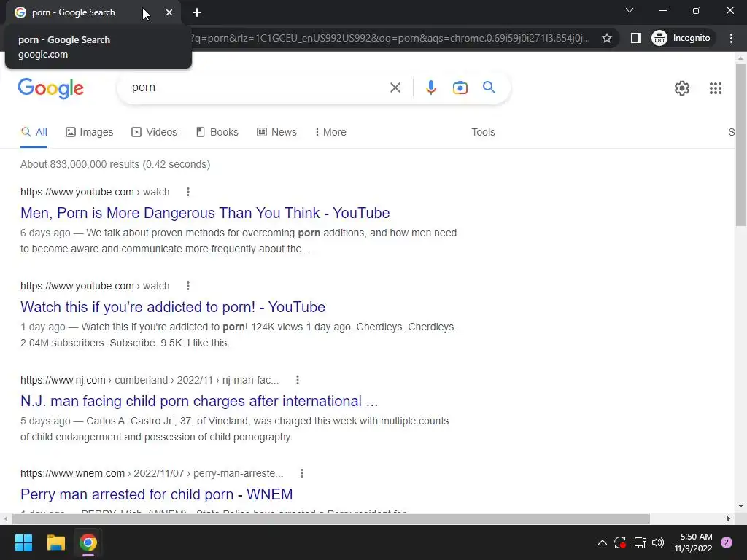Click nj.com cumberland URL breadcrumb
This screenshot has width=747, height=560.
150,380
